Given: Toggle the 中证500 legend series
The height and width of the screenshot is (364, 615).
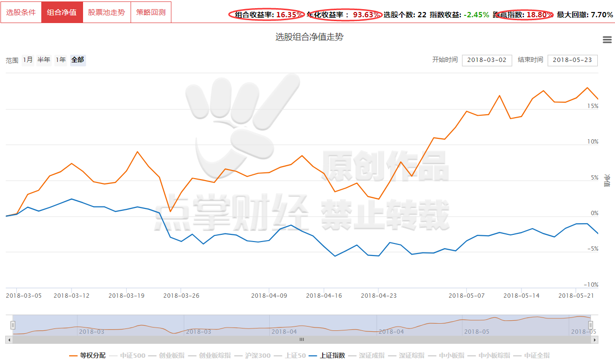Looking at the screenshot, I should [x=127, y=356].
